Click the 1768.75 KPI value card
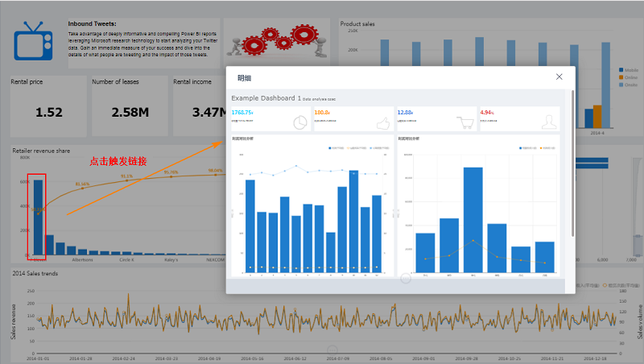644x364 pixels. 270,119
